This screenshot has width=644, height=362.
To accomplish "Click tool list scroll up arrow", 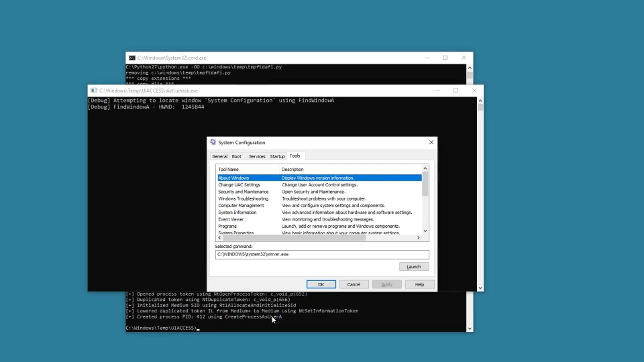I will point(425,168).
